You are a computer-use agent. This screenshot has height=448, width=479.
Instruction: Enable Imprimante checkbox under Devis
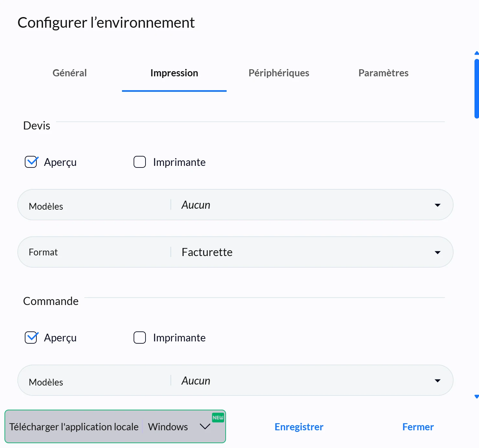(x=140, y=162)
